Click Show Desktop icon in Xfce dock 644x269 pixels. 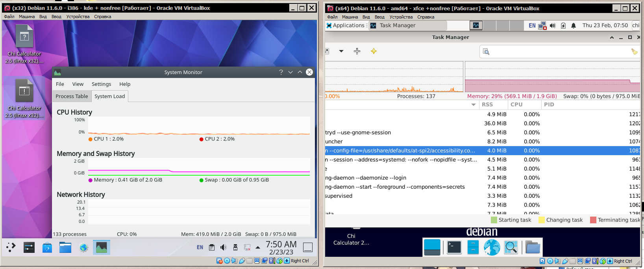click(432, 247)
